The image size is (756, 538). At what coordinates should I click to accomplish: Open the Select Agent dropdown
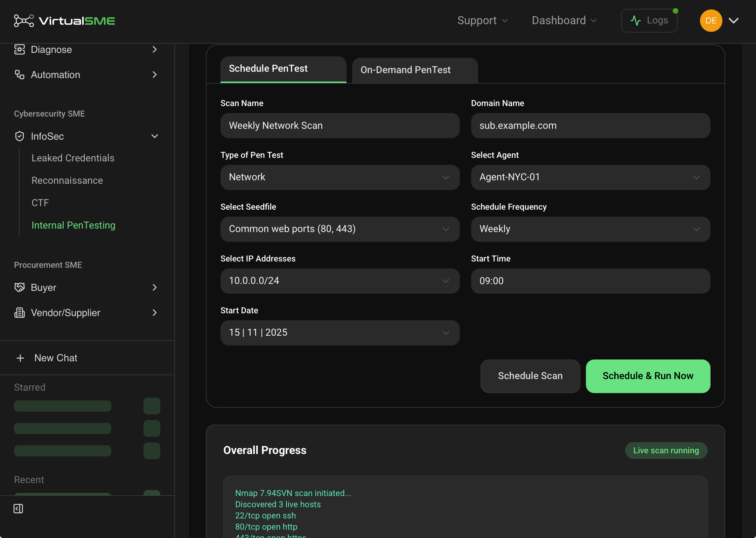(590, 177)
